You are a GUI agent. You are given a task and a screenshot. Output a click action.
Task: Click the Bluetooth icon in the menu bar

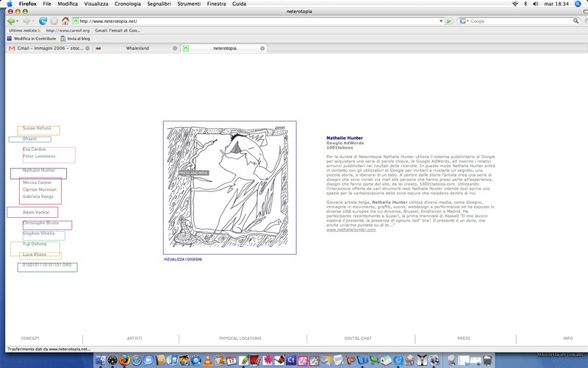point(526,4)
